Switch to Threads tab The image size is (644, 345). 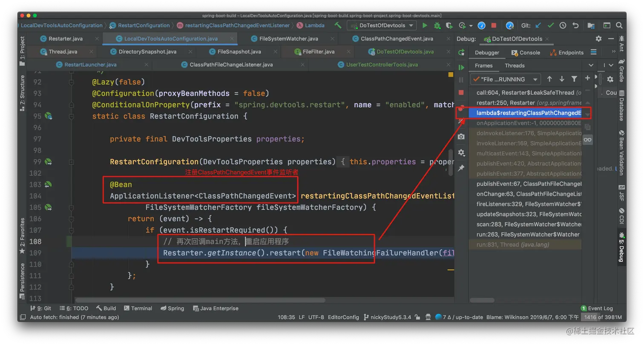click(515, 66)
